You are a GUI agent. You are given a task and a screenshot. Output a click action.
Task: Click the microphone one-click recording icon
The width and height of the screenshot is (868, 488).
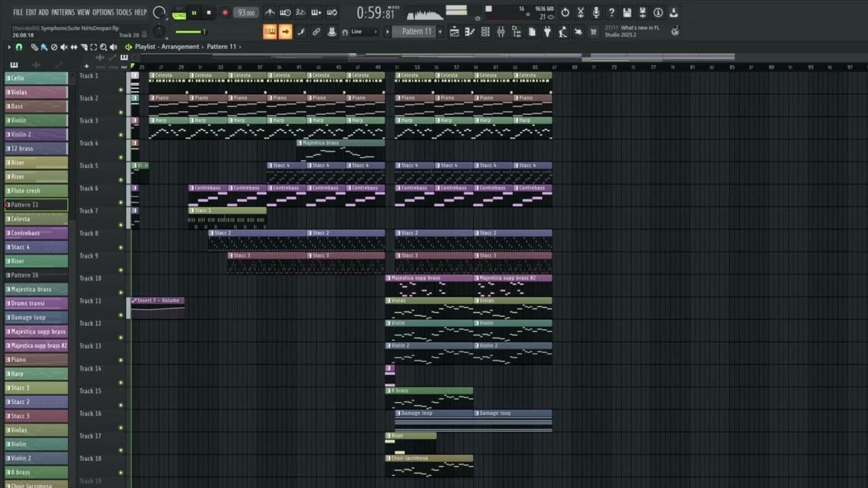coord(596,12)
